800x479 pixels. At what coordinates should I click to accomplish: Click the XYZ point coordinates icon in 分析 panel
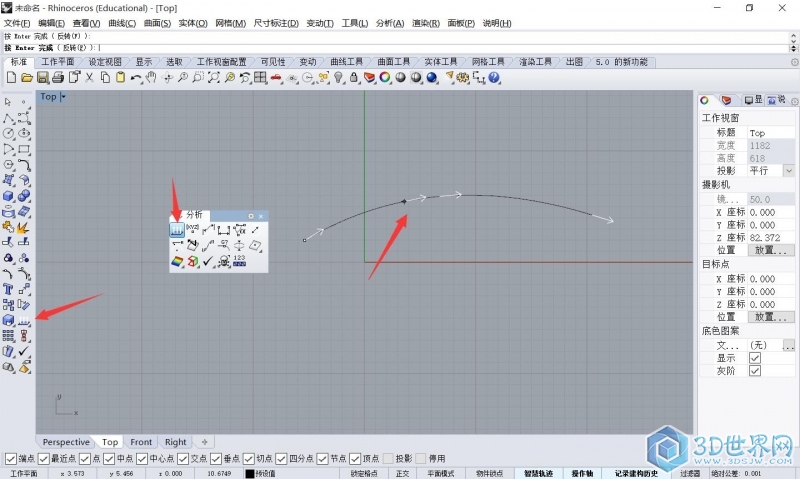tap(192, 230)
